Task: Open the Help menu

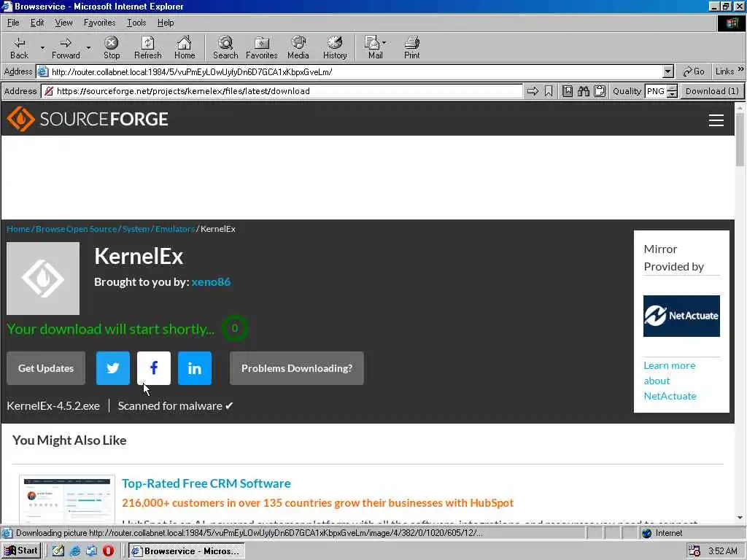Action: tap(166, 23)
